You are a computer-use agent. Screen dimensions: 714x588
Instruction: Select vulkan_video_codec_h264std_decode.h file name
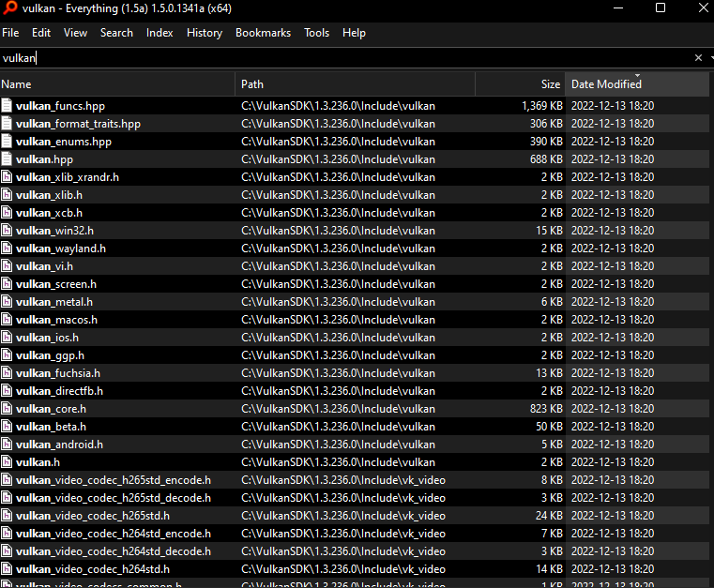pos(114,551)
